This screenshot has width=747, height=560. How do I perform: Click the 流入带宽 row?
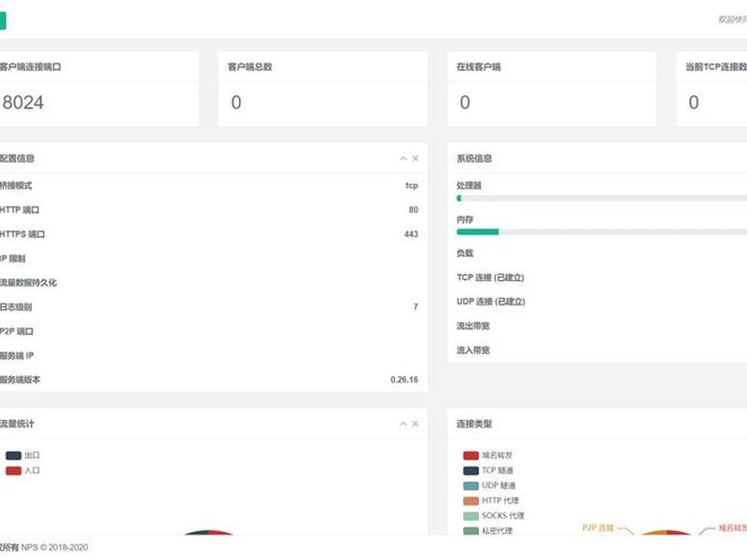coord(473,351)
